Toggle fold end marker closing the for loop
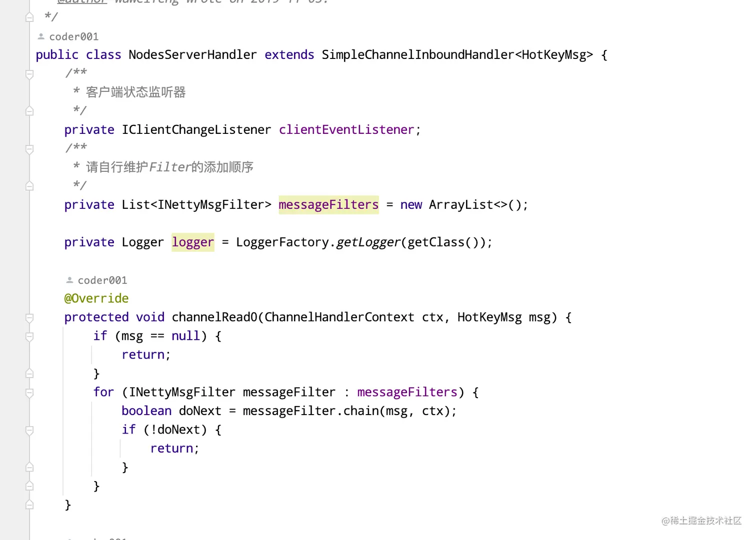 point(29,486)
